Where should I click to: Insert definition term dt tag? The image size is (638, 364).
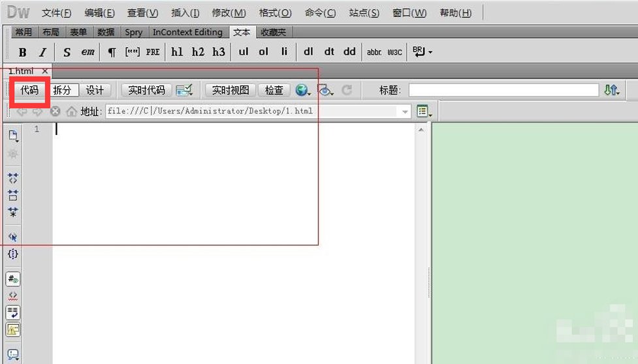[x=329, y=52]
